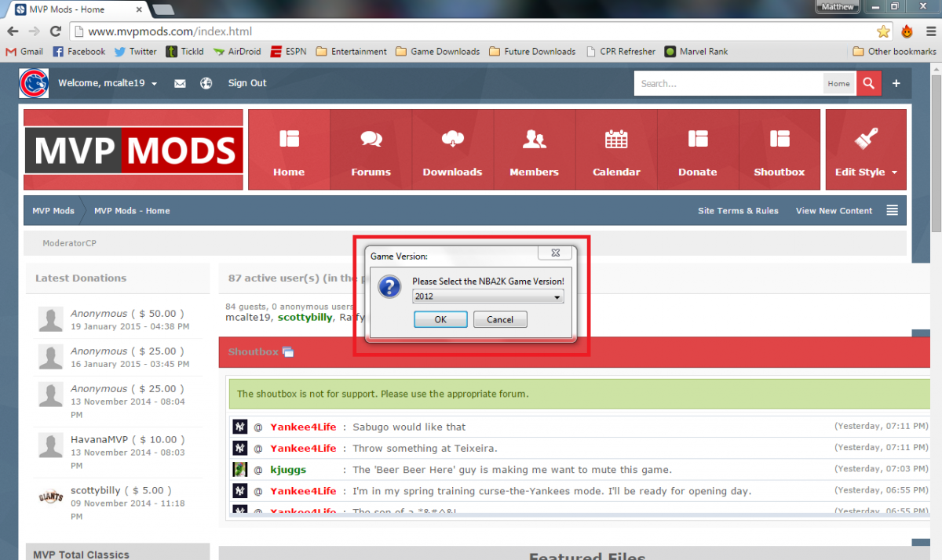The width and height of the screenshot is (942, 560).
Task: Click OK in the Game Version dialog
Action: click(x=440, y=319)
